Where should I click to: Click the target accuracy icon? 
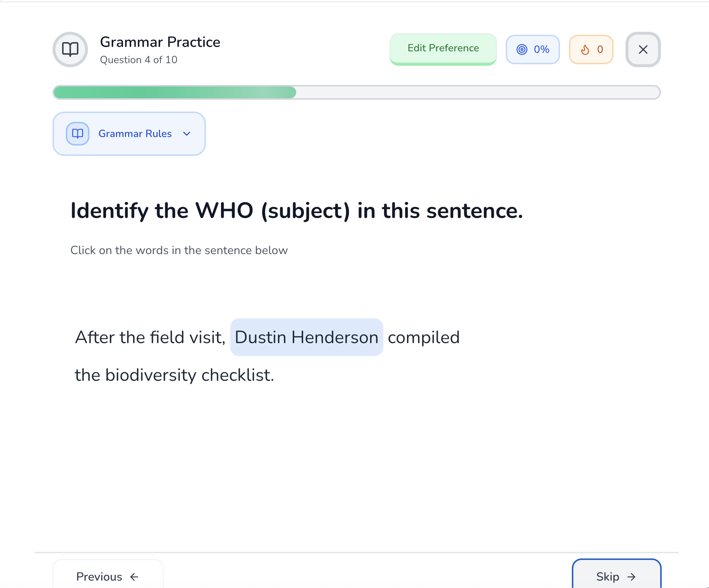pos(522,49)
